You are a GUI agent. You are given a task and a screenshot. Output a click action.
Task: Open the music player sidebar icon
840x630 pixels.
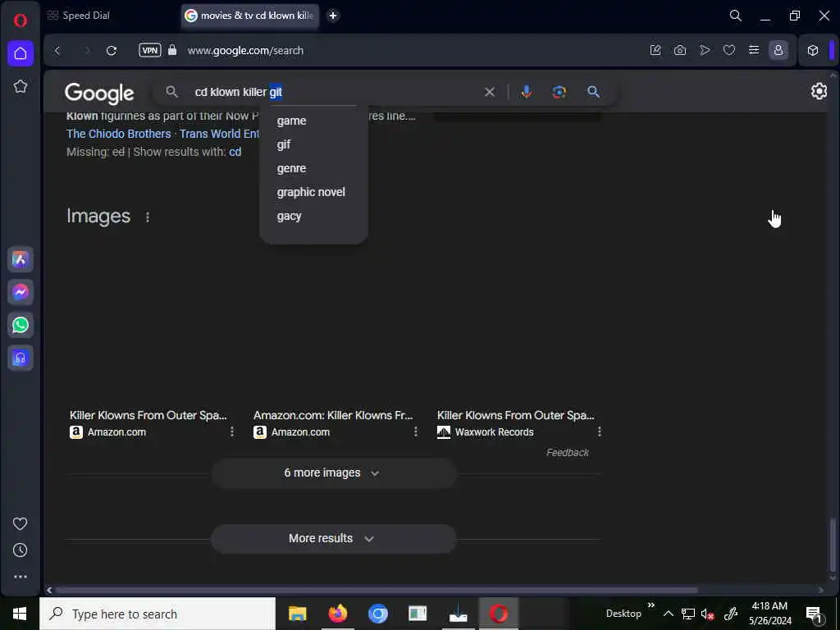pyautogui.click(x=21, y=358)
